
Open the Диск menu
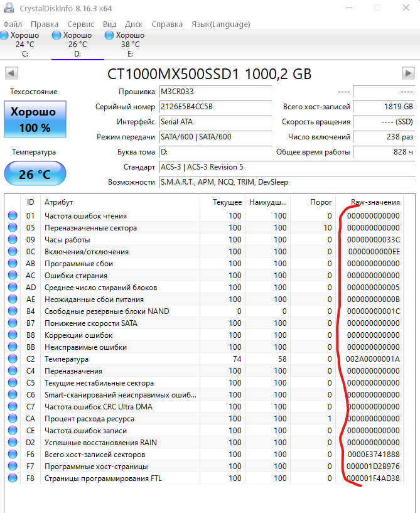(134, 24)
